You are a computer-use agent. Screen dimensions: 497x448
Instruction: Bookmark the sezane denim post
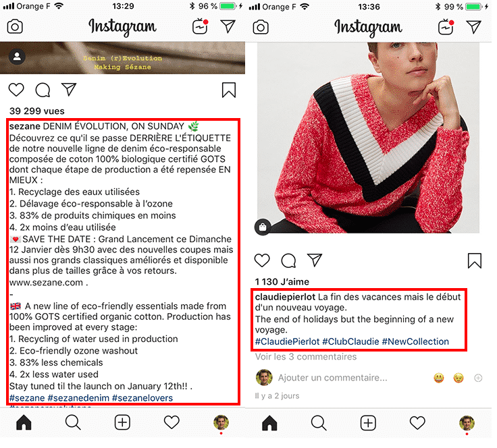(x=228, y=90)
